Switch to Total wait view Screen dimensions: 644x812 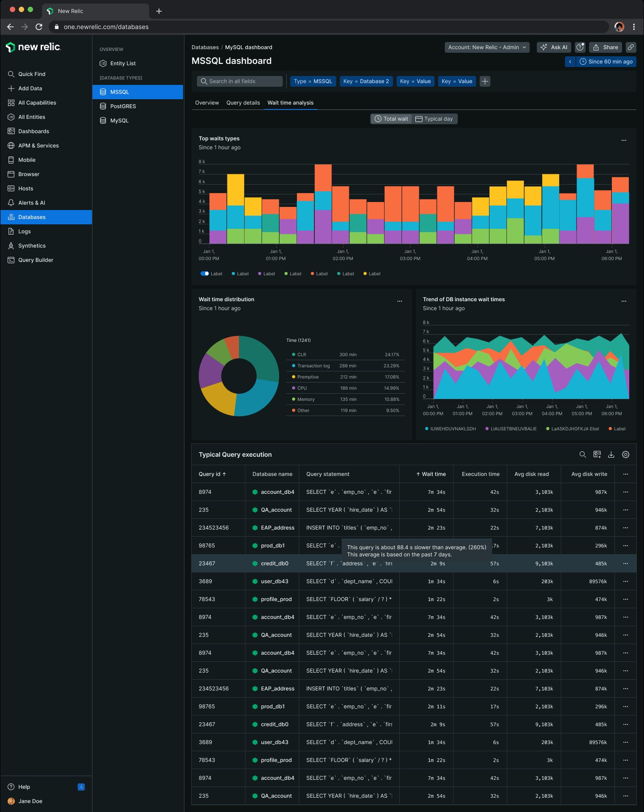391,119
